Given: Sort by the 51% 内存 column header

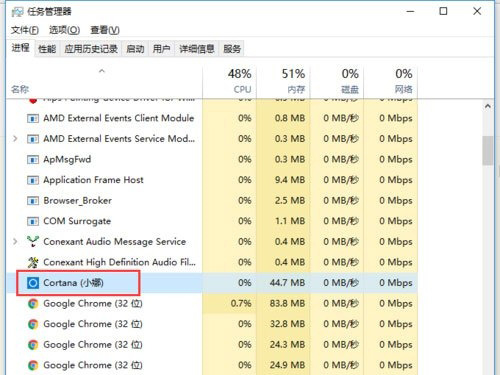Looking at the screenshot, I should pos(283,82).
